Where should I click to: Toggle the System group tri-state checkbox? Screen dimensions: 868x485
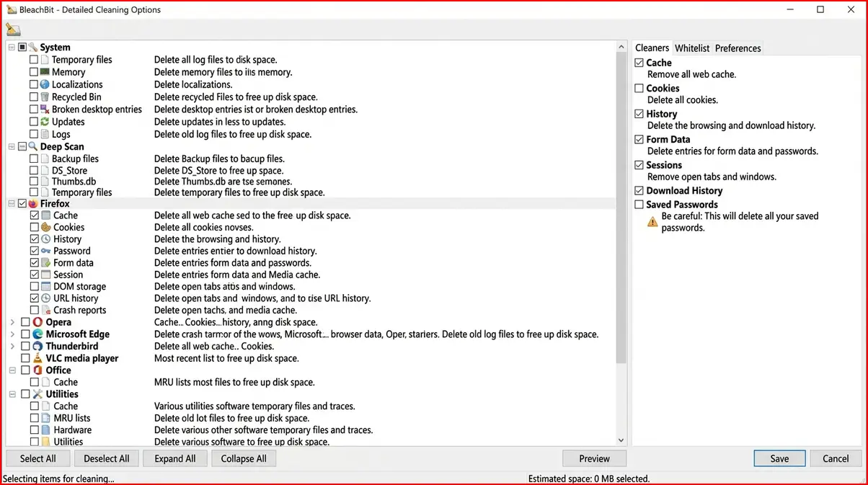22,48
